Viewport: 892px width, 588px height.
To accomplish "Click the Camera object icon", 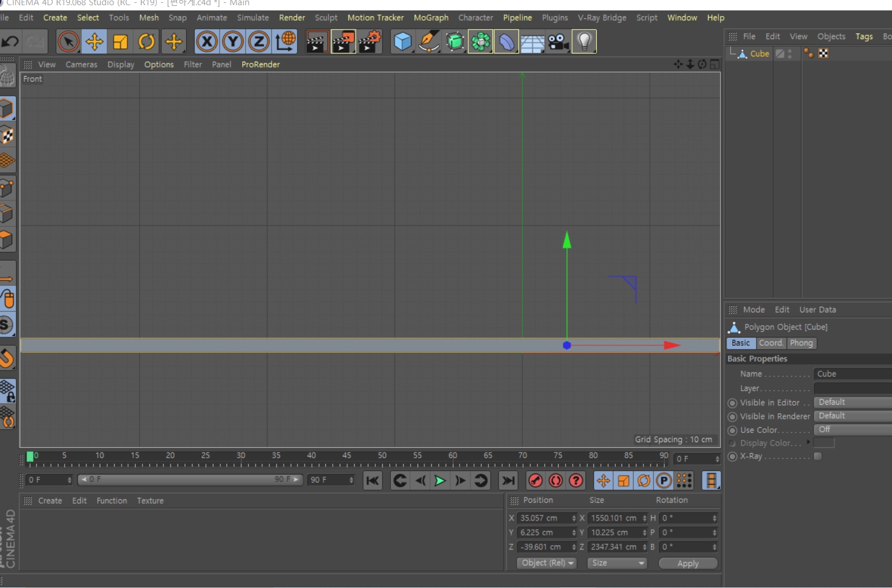I will (558, 42).
